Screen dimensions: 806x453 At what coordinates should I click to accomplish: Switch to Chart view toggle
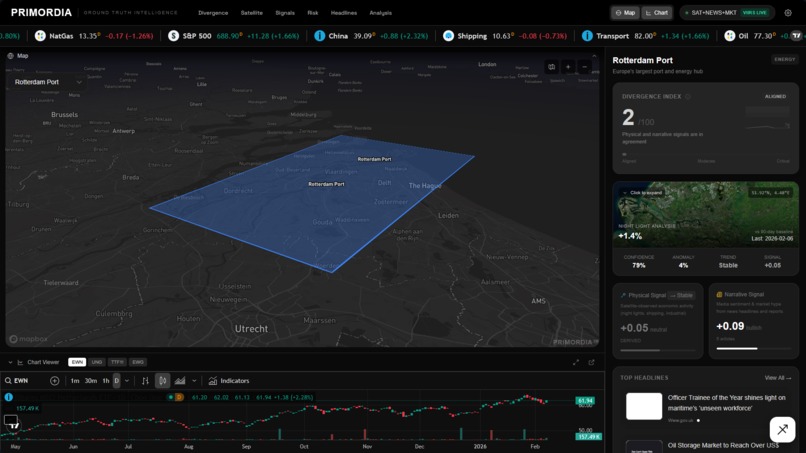(x=657, y=13)
